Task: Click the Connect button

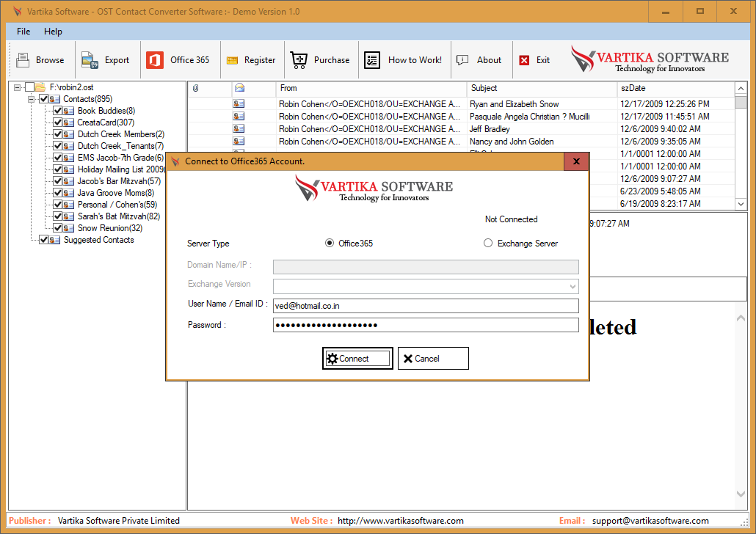Action: pyautogui.click(x=357, y=359)
